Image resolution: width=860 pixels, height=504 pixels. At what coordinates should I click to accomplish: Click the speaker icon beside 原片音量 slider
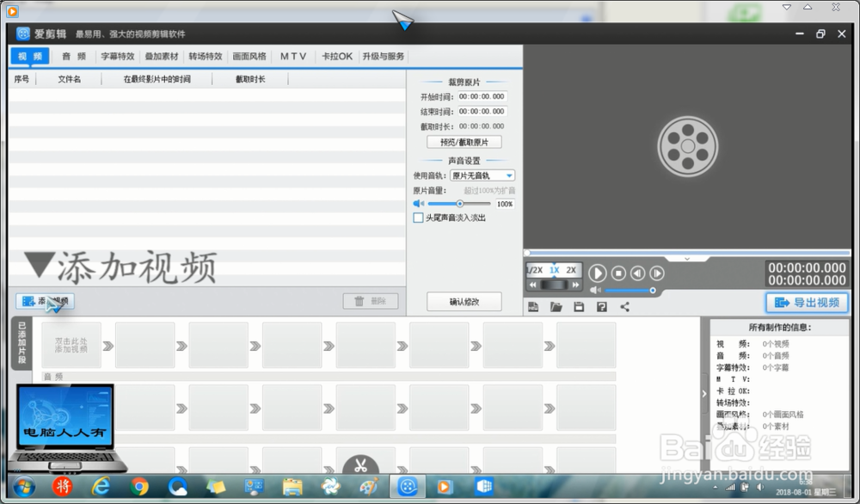[419, 204]
